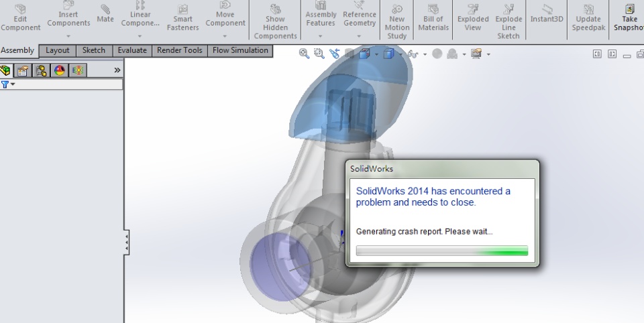Create an Exploded View
This screenshot has height=323, width=644.
coord(473,18)
